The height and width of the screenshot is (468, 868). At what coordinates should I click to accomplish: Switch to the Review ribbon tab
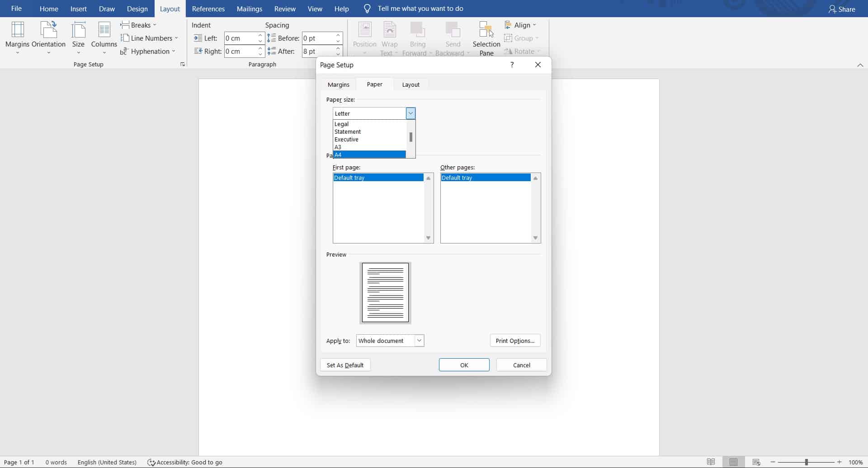[x=285, y=9]
